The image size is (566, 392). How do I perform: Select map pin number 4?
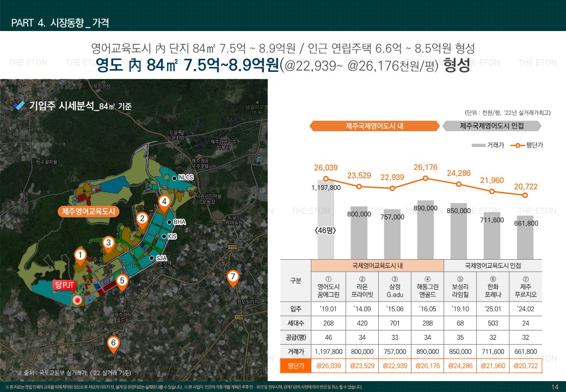pos(164,202)
